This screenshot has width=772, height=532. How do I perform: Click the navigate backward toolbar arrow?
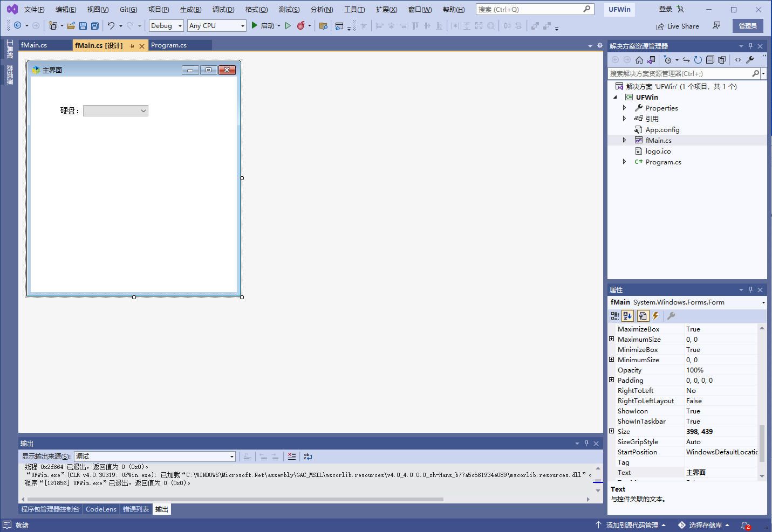[17, 25]
